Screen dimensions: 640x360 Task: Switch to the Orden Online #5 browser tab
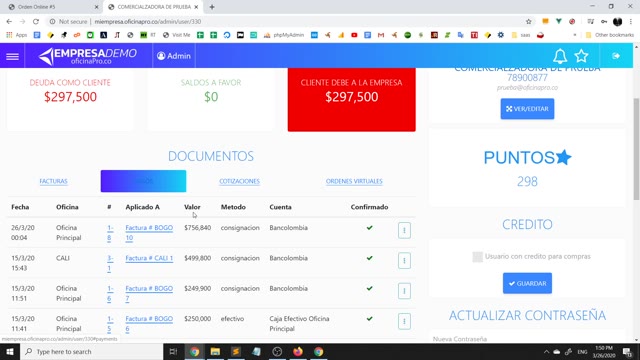click(53, 7)
